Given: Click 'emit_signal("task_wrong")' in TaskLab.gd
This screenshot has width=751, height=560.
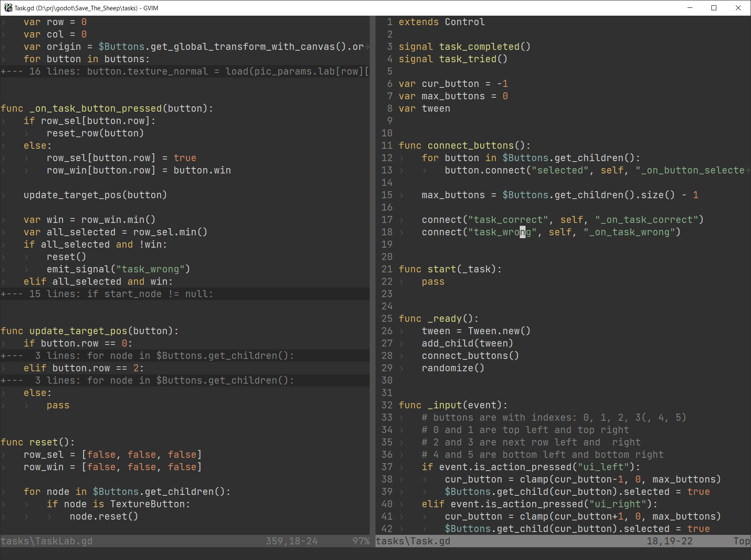Looking at the screenshot, I should click(x=118, y=269).
